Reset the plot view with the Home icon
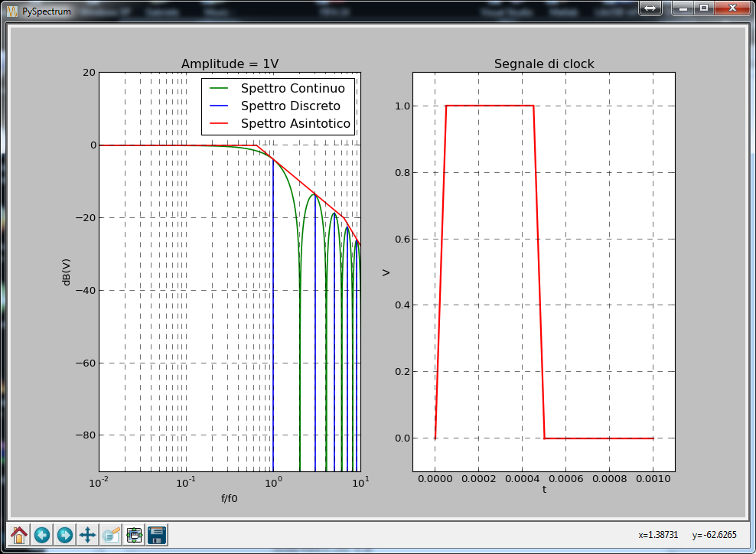Viewport: 756px width, 554px height. pyautogui.click(x=18, y=536)
